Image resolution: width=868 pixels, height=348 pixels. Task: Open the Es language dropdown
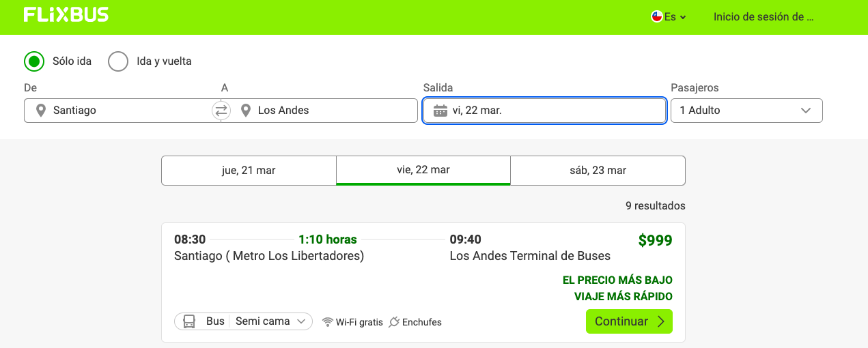pos(669,16)
